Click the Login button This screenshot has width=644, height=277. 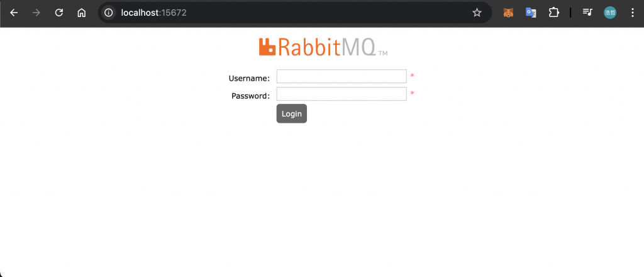pyautogui.click(x=292, y=113)
